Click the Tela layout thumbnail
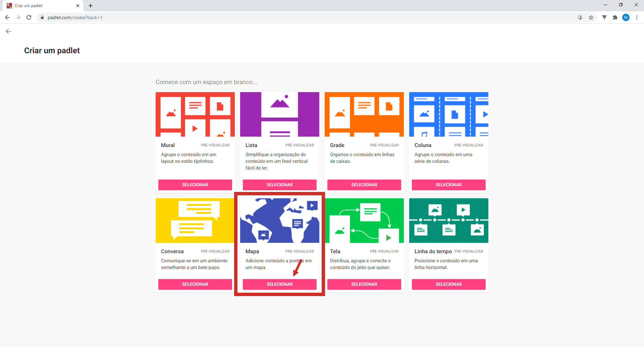 point(364,220)
